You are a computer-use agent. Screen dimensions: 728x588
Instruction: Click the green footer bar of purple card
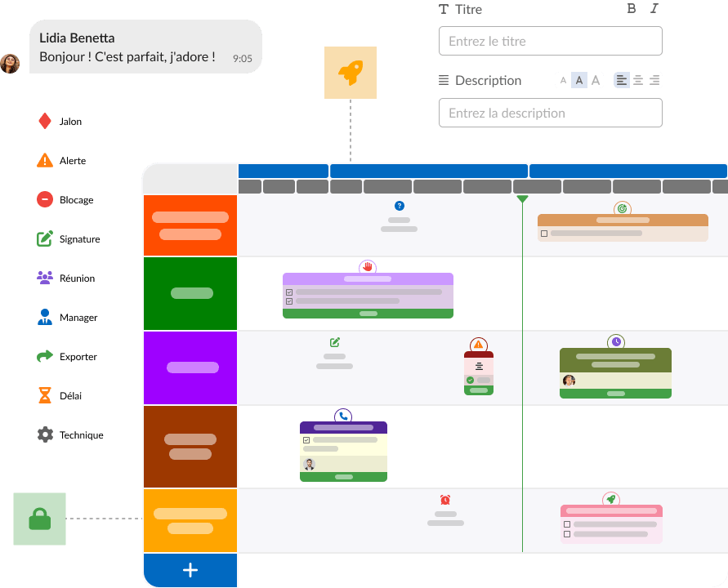[368, 314]
